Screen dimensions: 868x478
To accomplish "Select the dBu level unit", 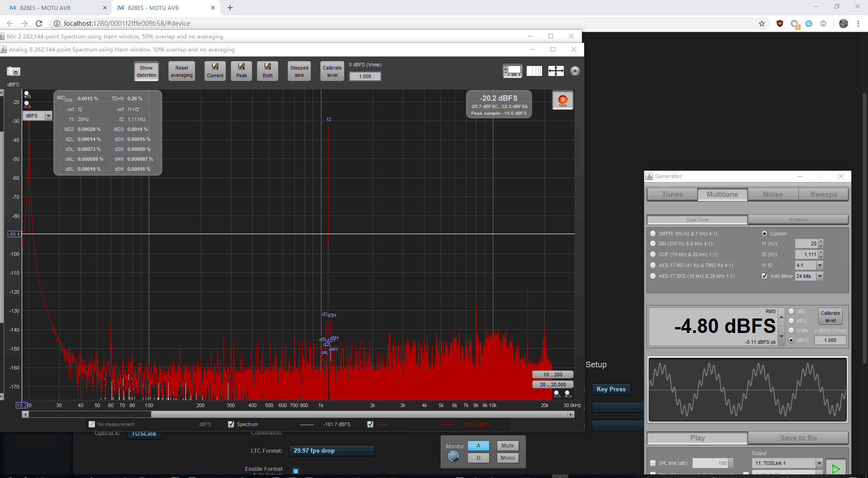I will [791, 311].
